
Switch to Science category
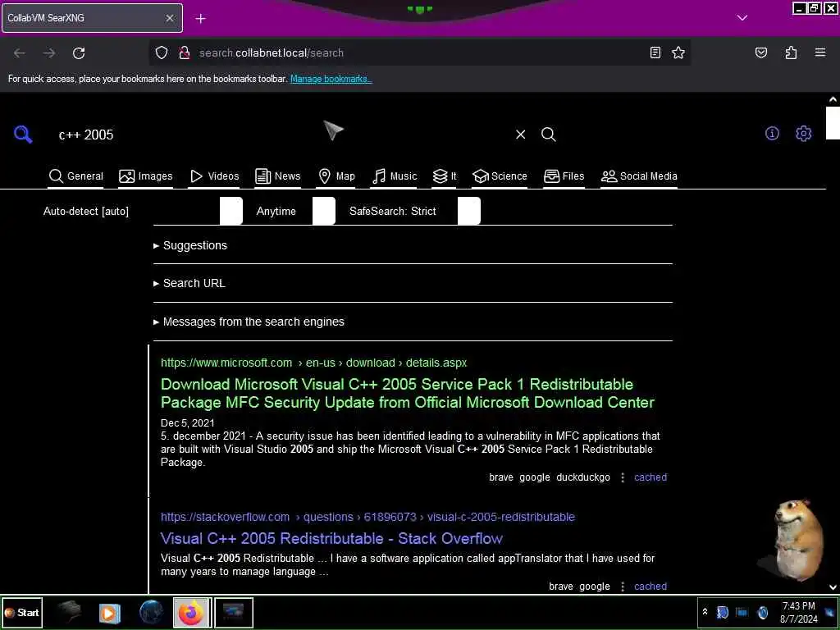(x=500, y=176)
